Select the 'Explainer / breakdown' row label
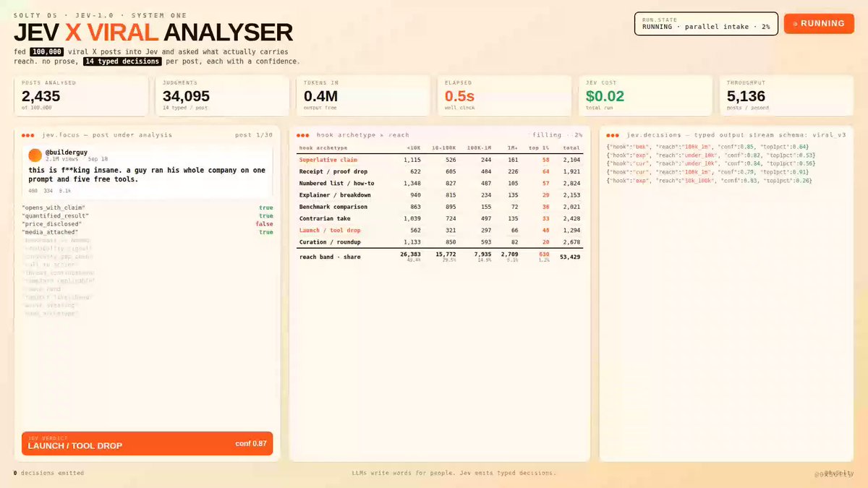The height and width of the screenshot is (488, 868). (x=336, y=195)
